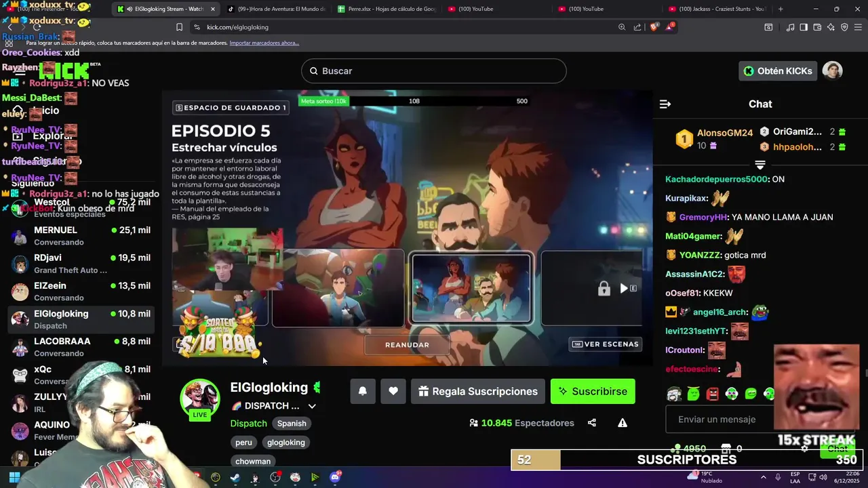The image size is (868, 488).
Task: Select the angry red face emote
Action: tap(712, 394)
